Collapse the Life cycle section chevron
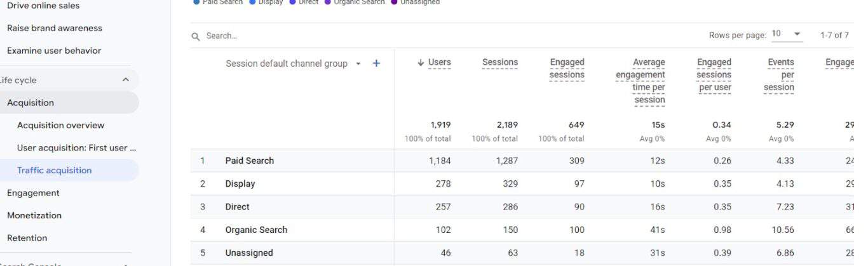Viewport: 868px width, 266px height. [125, 80]
